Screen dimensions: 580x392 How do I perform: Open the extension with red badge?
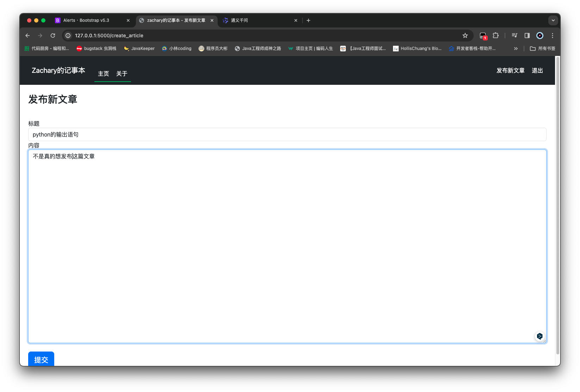coord(483,36)
